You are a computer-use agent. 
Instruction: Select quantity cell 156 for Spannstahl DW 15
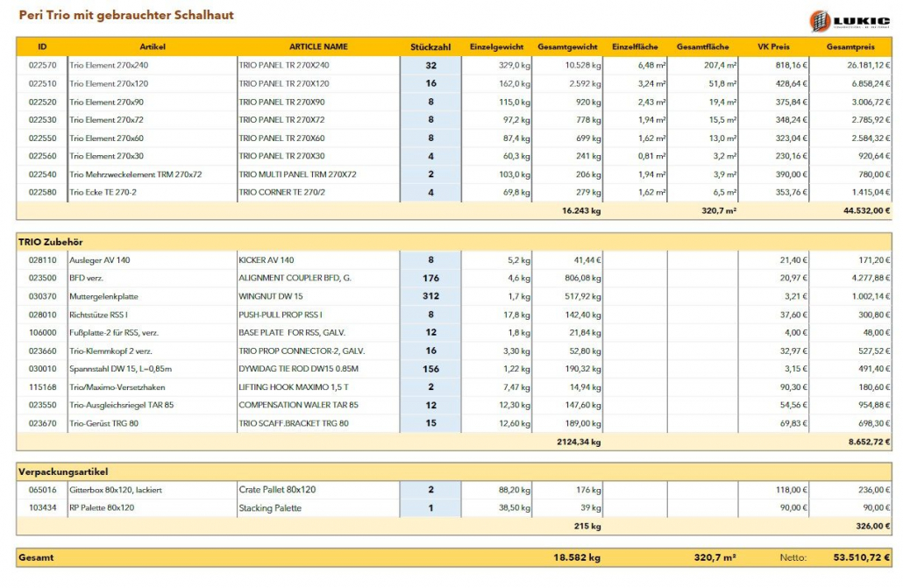click(430, 369)
